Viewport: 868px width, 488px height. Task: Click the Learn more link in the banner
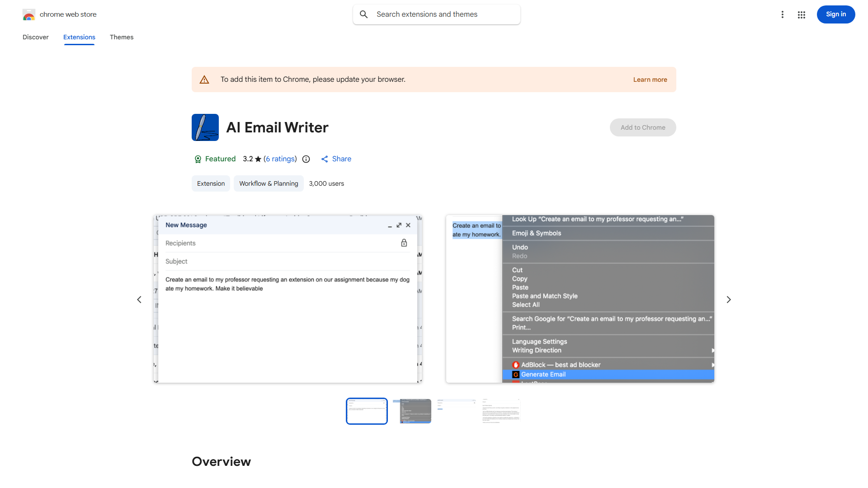point(650,79)
